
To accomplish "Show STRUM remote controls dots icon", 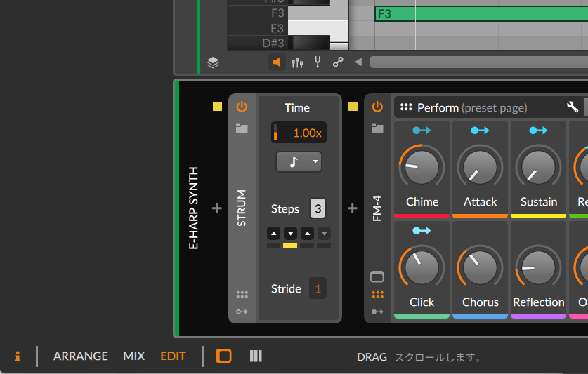I will click(x=242, y=295).
